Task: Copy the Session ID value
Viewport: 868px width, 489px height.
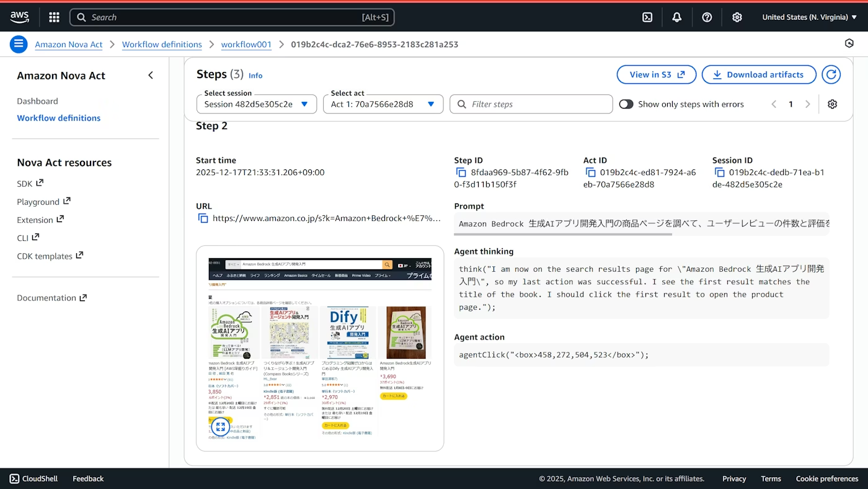Action: pyautogui.click(x=719, y=173)
